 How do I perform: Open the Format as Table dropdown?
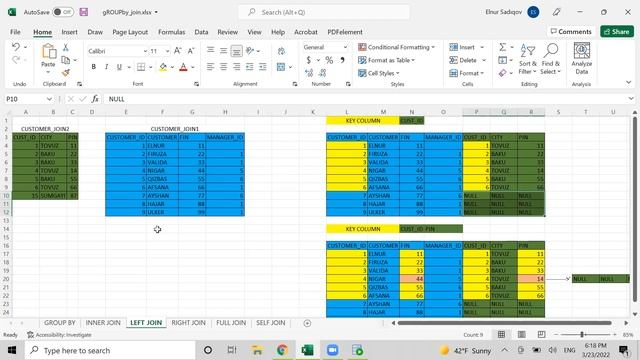tap(386, 60)
